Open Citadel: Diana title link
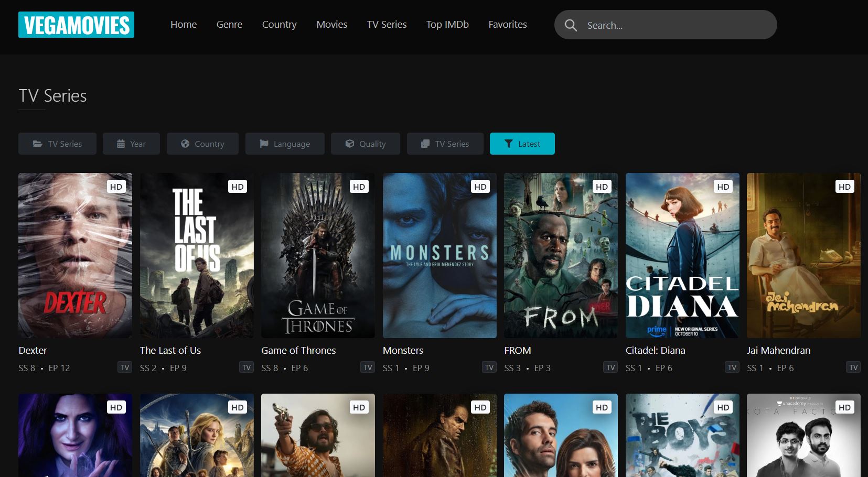 coord(656,350)
